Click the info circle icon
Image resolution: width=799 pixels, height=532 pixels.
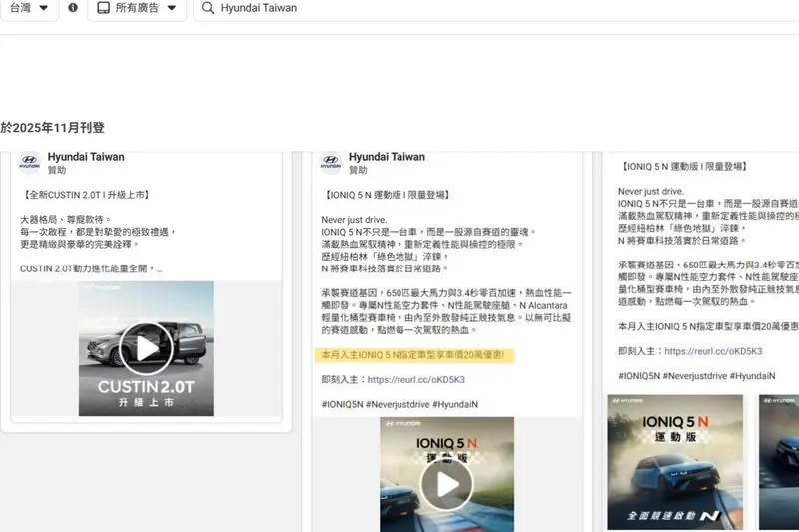[x=73, y=8]
